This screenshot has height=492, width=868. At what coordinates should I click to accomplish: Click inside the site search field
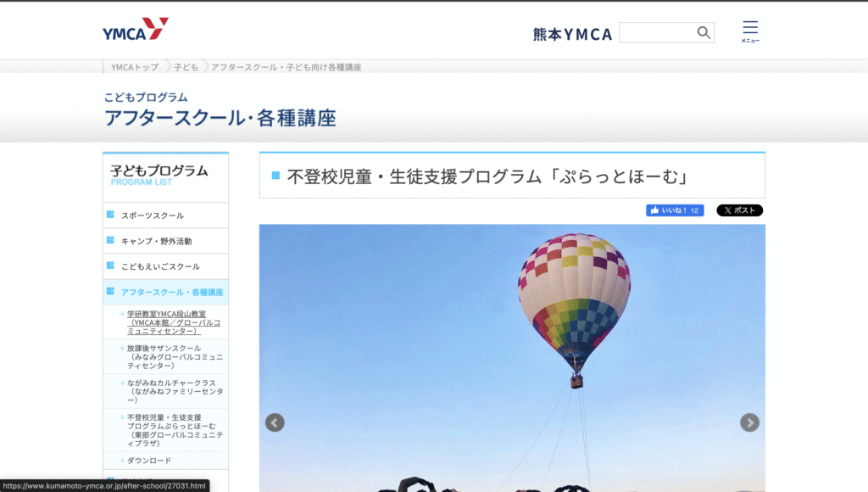point(661,32)
